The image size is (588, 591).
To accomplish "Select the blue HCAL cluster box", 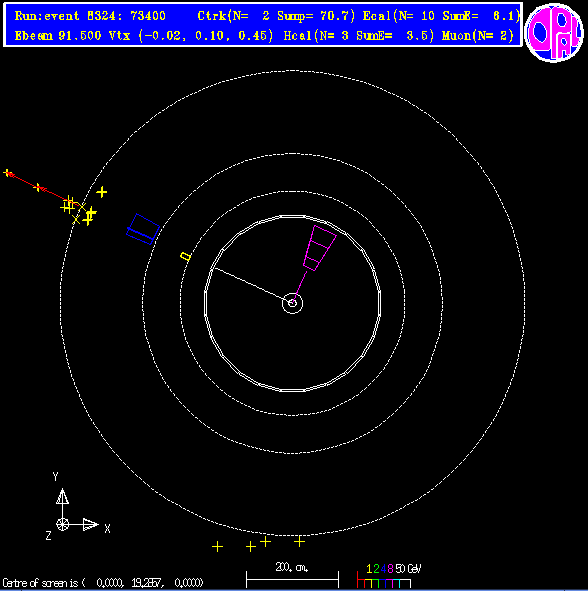I will [x=143, y=229].
